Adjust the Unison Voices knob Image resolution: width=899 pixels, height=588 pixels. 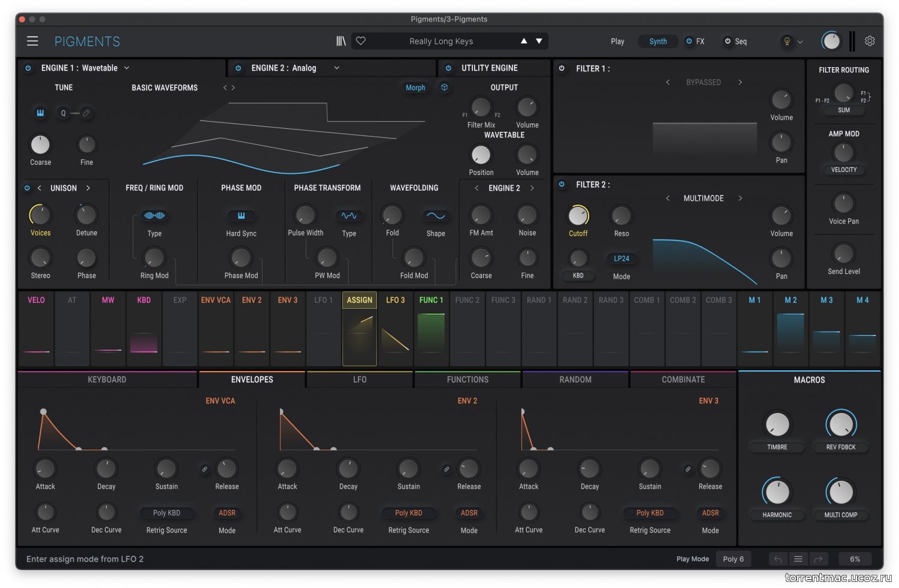pos(40,215)
